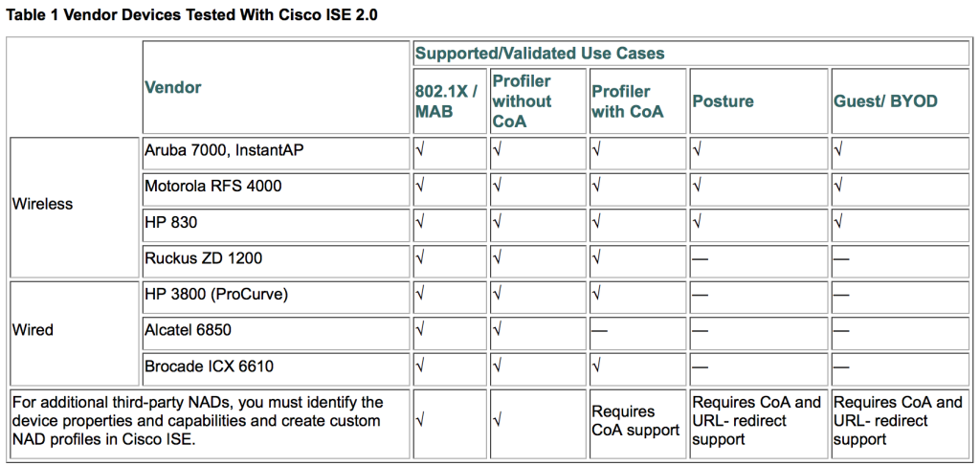Click the Profiler with CoA header
The image size is (980, 466).
click(x=621, y=100)
